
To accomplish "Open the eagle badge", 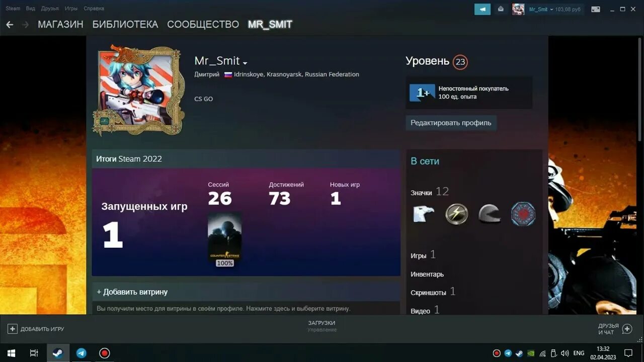I will tap(423, 214).
